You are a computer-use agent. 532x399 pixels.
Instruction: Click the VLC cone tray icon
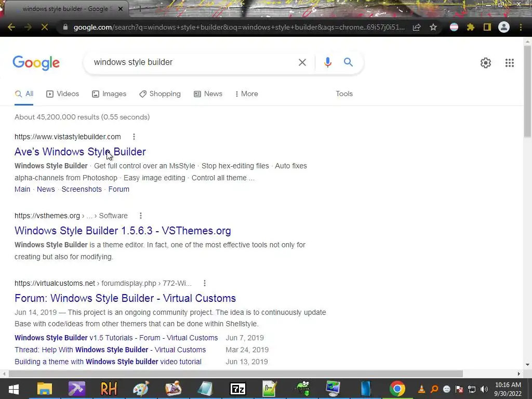click(x=421, y=389)
